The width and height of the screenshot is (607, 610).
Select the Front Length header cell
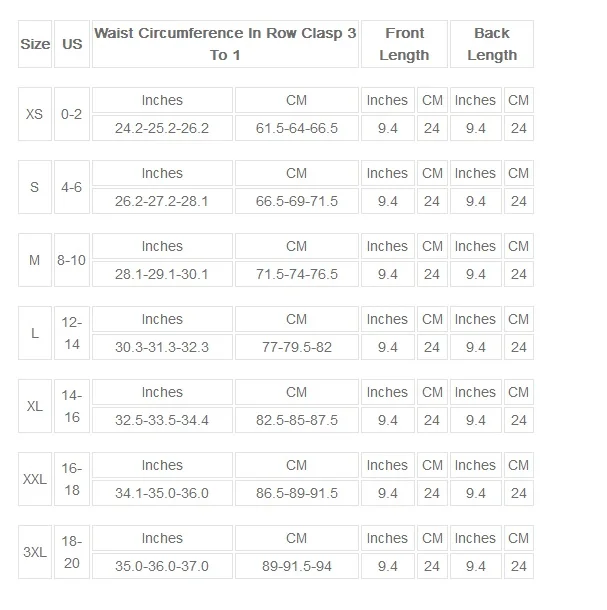click(x=404, y=44)
